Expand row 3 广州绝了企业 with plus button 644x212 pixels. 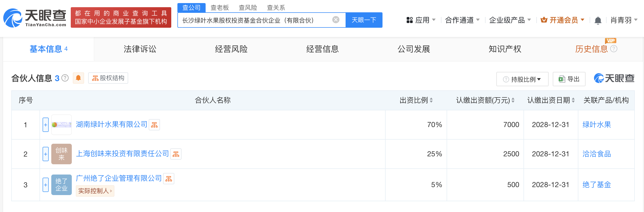pos(46,185)
